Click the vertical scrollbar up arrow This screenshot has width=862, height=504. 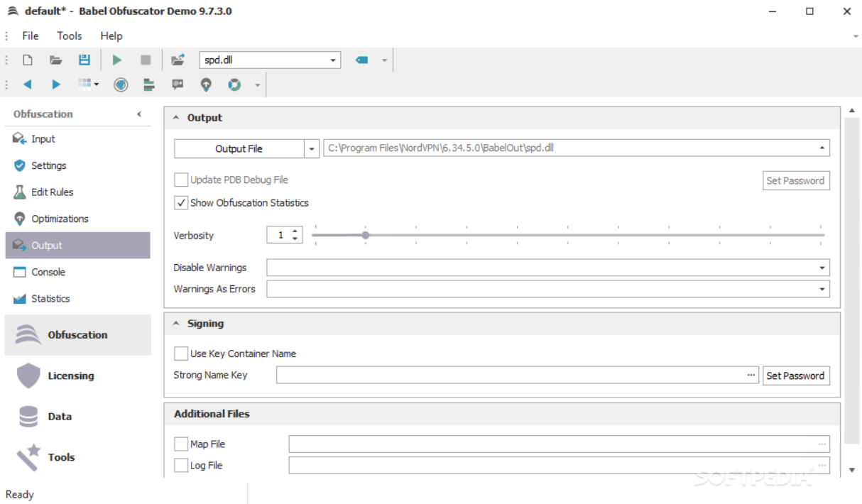coord(852,111)
